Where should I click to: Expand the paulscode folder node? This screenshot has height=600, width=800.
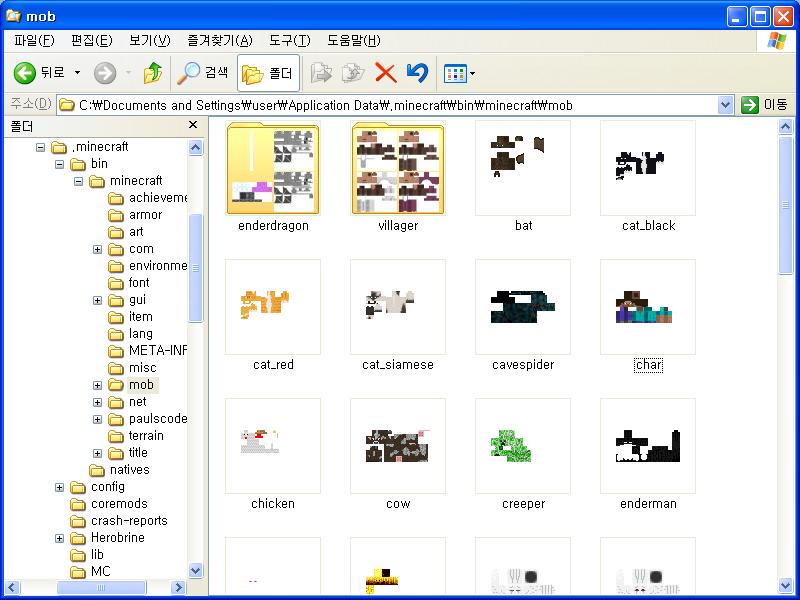click(97, 419)
